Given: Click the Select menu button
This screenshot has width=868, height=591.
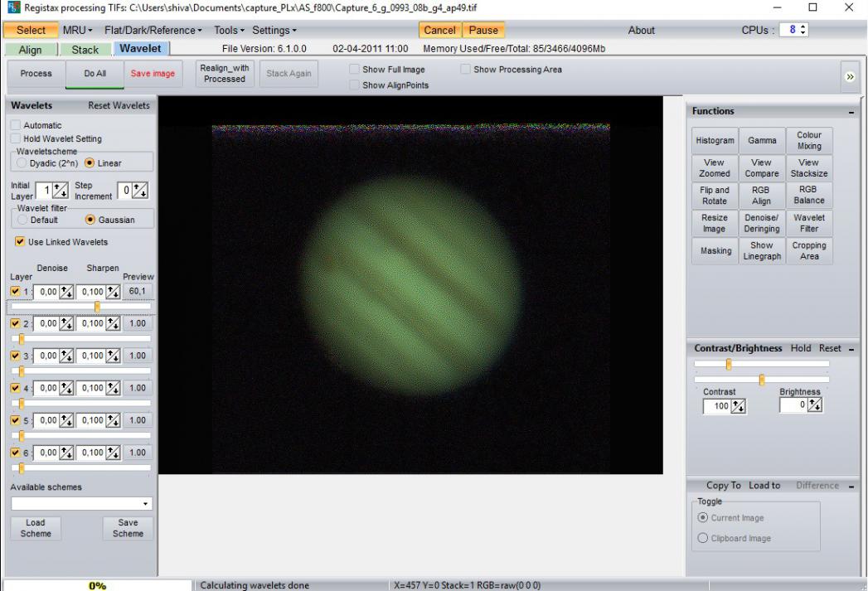Looking at the screenshot, I should pyautogui.click(x=31, y=30).
